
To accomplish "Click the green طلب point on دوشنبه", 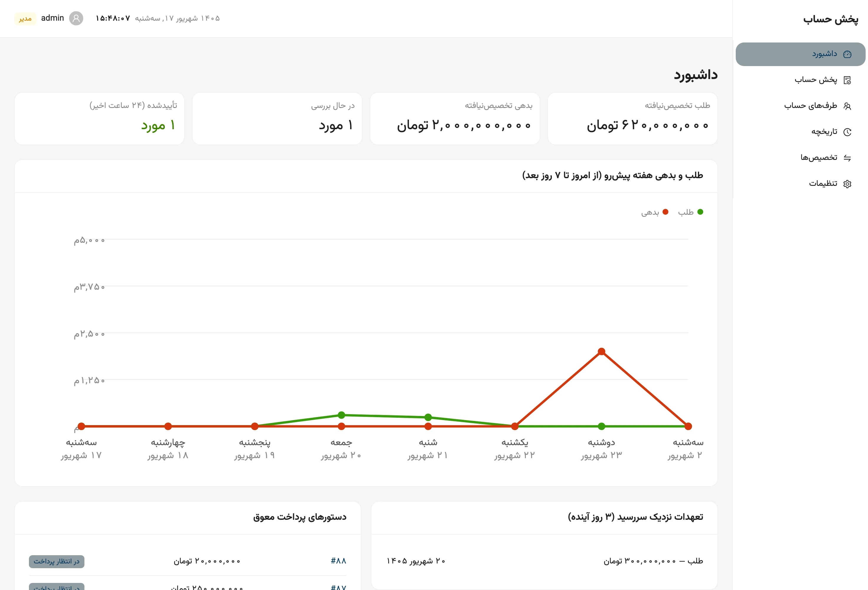I will pos(601,426).
